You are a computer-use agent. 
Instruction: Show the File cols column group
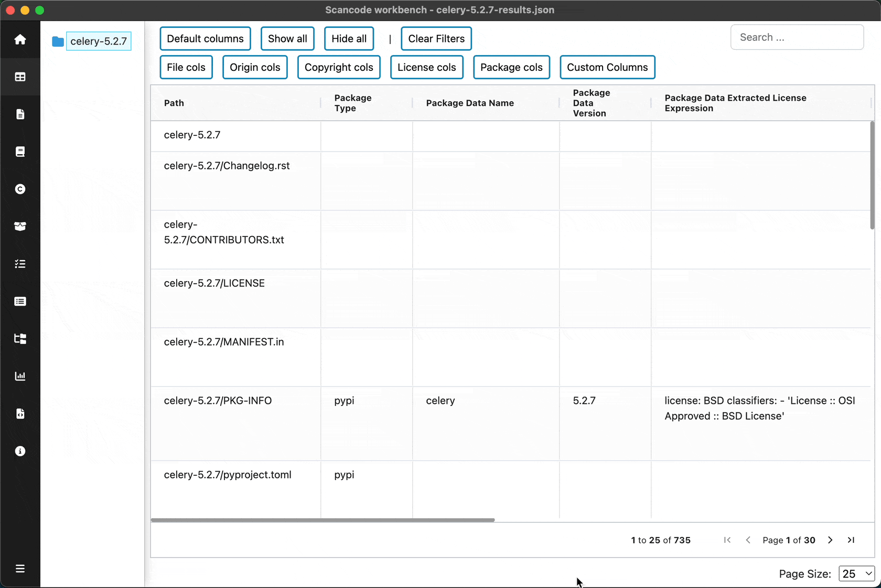[x=186, y=67]
